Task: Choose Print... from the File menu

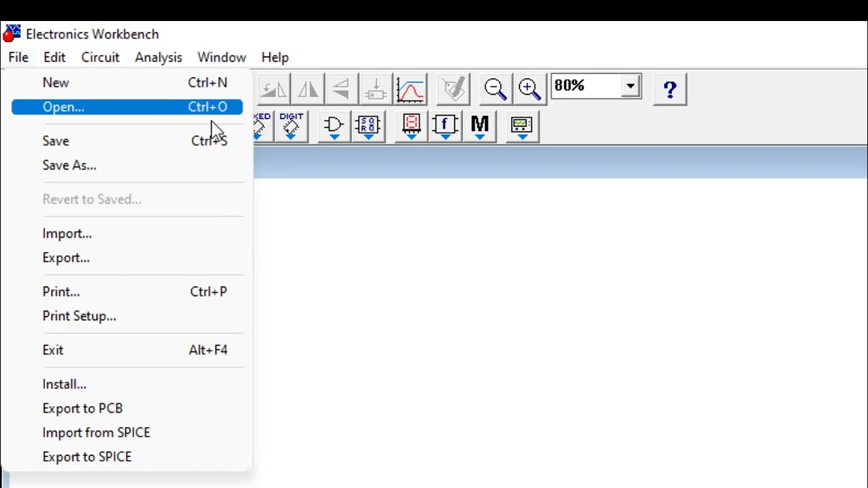Action: click(x=127, y=292)
